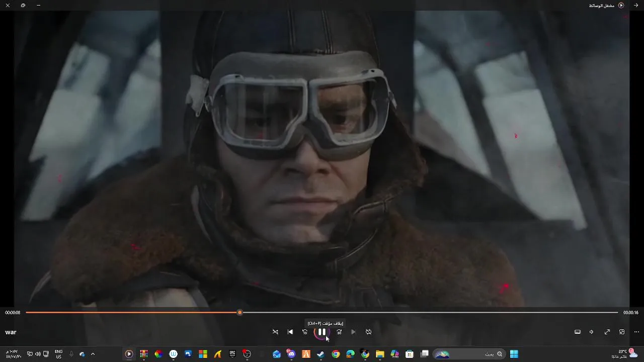644x362 pixels.
Task: Click the video title 'war'
Action: 11,332
